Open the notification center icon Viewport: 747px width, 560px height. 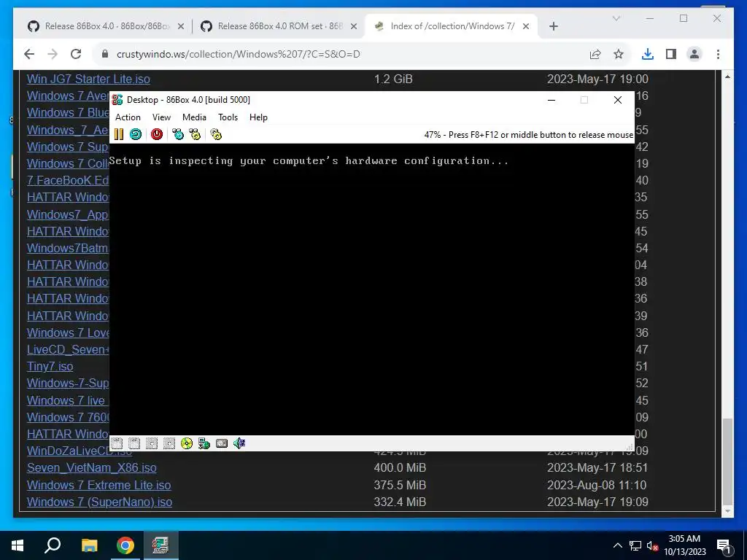coord(724,546)
